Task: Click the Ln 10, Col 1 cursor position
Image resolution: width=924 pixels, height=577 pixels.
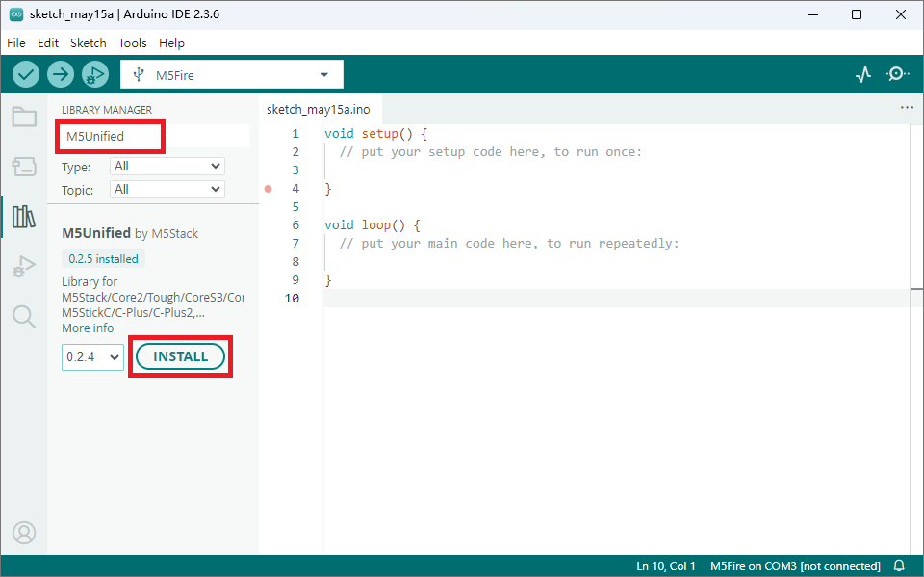Action: (x=666, y=565)
